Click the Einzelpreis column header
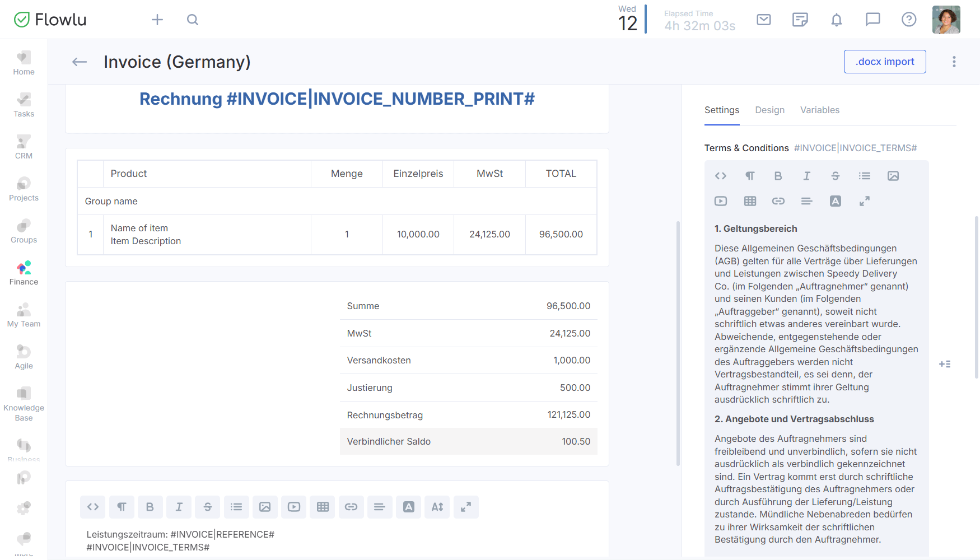 (x=418, y=174)
